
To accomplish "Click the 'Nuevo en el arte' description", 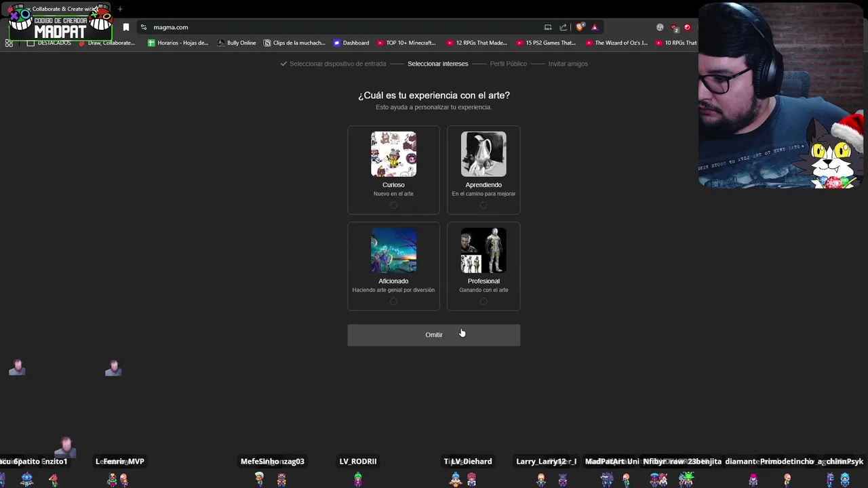I will [393, 194].
